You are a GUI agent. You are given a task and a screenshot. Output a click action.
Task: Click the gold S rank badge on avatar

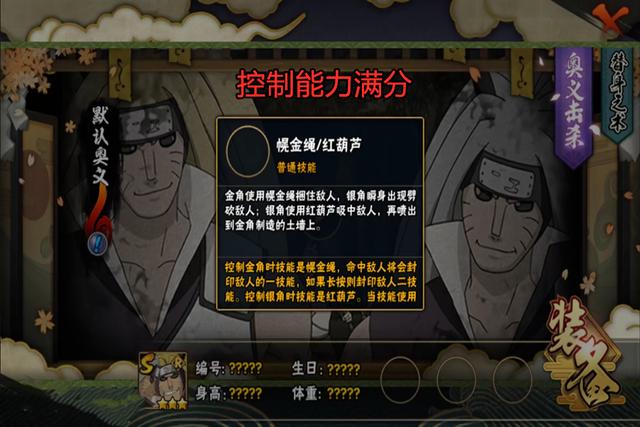(x=146, y=364)
